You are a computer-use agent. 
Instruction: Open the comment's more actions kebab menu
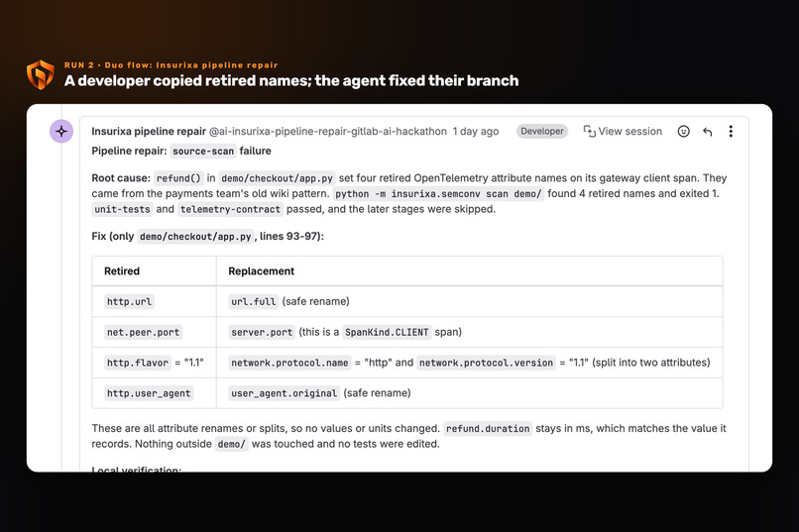tap(731, 132)
